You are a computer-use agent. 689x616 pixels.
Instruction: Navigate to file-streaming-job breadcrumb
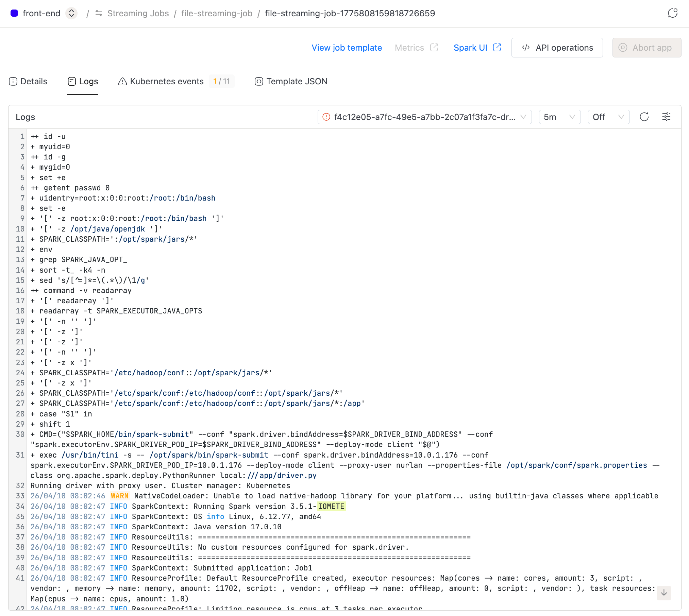click(217, 13)
